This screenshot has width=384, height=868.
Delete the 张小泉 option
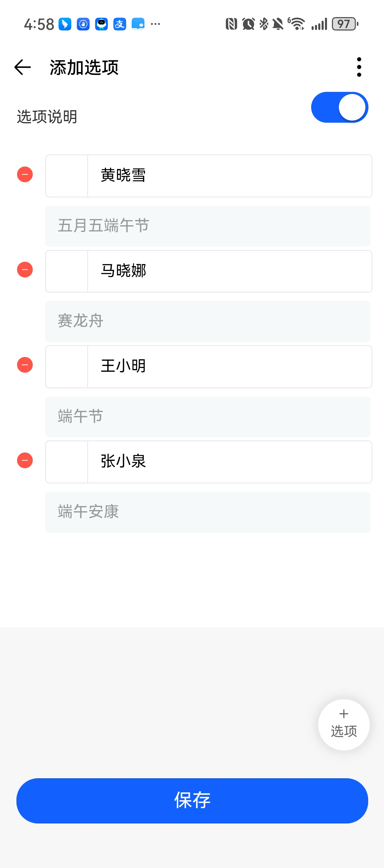(25, 461)
